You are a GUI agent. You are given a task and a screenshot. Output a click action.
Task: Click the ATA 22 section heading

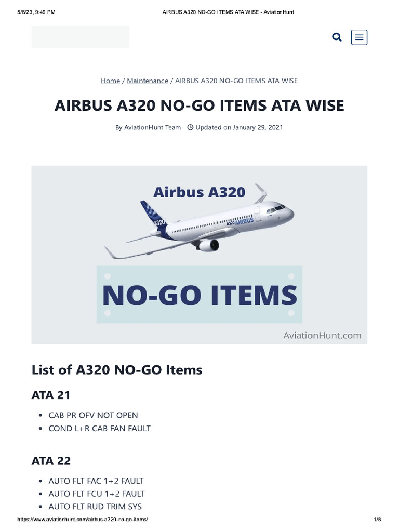point(51,461)
